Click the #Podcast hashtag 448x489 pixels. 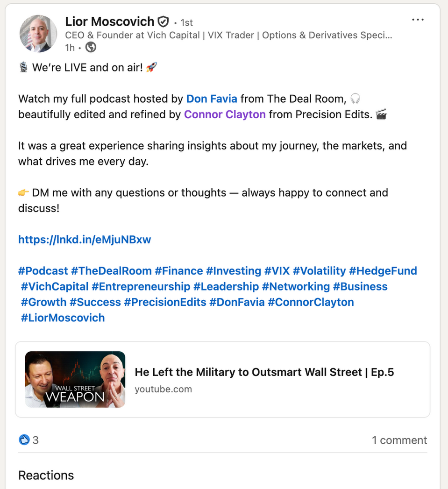click(43, 271)
